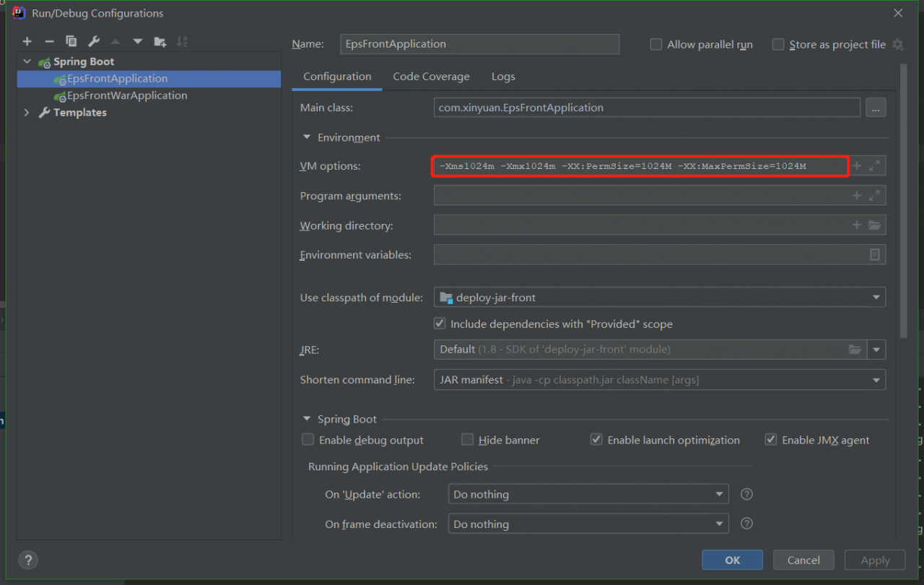This screenshot has width=924, height=585.
Task: Collapse the Spring Boot tree node
Action: (x=27, y=62)
